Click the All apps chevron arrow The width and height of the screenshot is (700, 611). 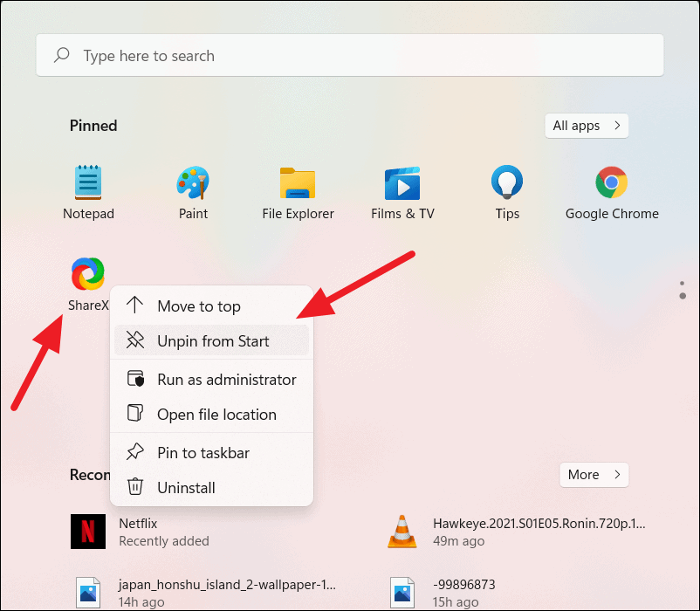click(x=617, y=126)
